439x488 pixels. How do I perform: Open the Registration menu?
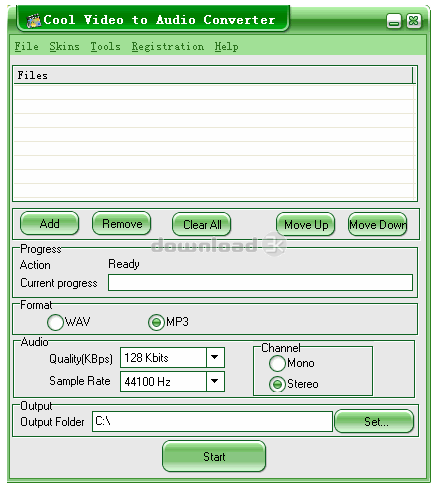click(168, 47)
